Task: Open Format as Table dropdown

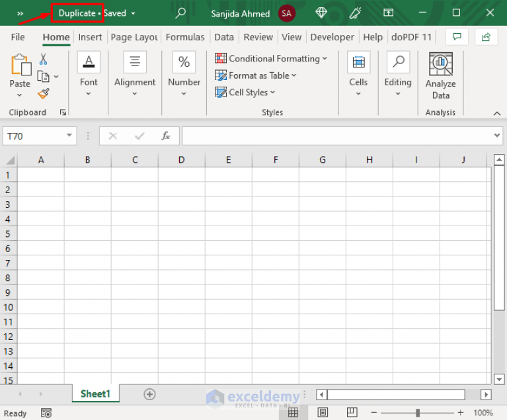Action: tap(255, 75)
